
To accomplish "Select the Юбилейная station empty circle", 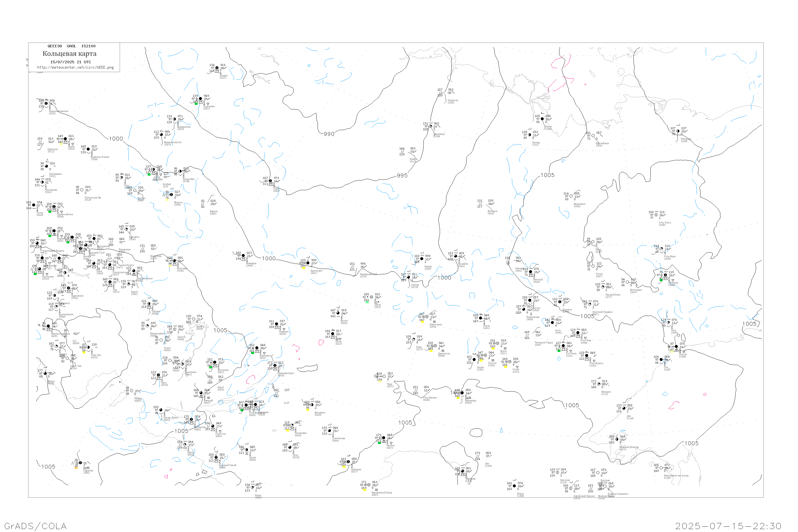I will [593, 136].
